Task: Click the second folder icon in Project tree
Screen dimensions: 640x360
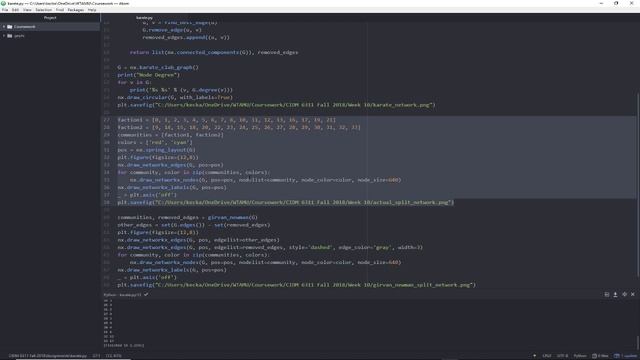Action: (10, 36)
